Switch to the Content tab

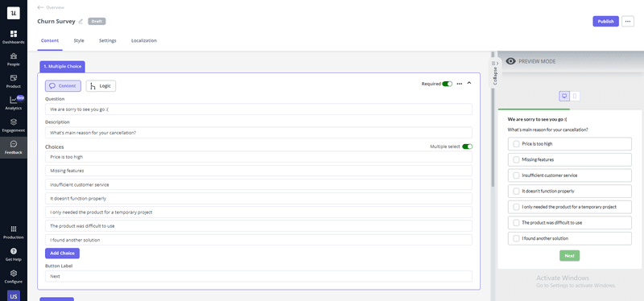[x=50, y=41]
